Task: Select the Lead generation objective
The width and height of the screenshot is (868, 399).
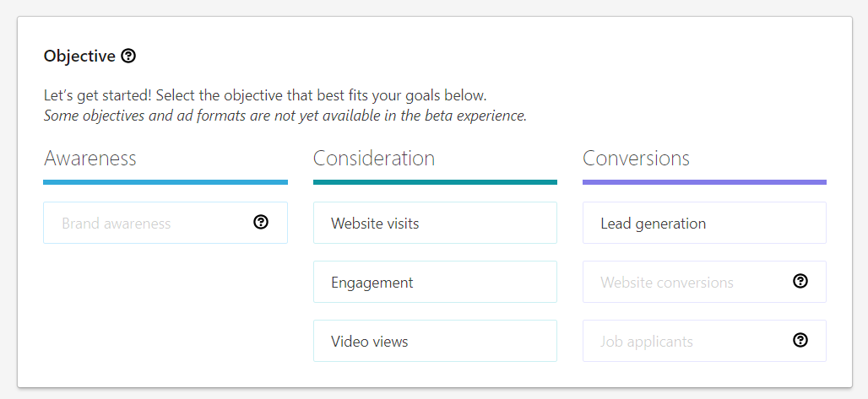Action: tap(704, 223)
